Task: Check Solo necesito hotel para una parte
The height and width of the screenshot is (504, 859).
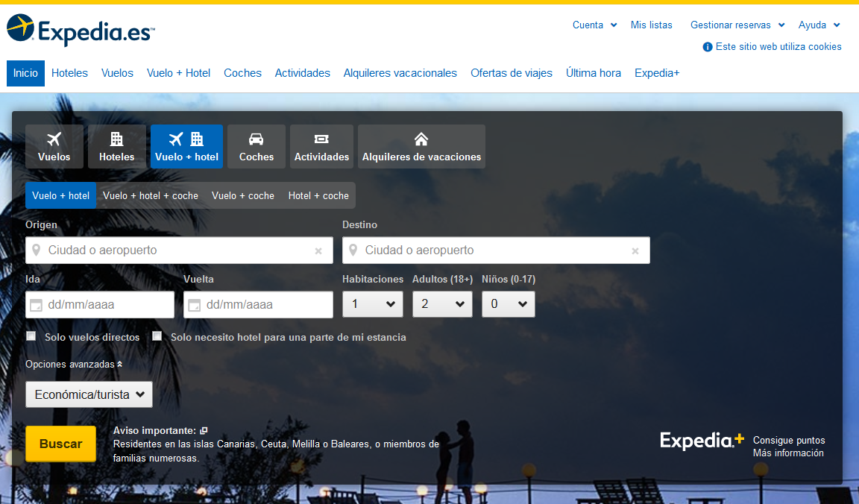Action: point(157,336)
